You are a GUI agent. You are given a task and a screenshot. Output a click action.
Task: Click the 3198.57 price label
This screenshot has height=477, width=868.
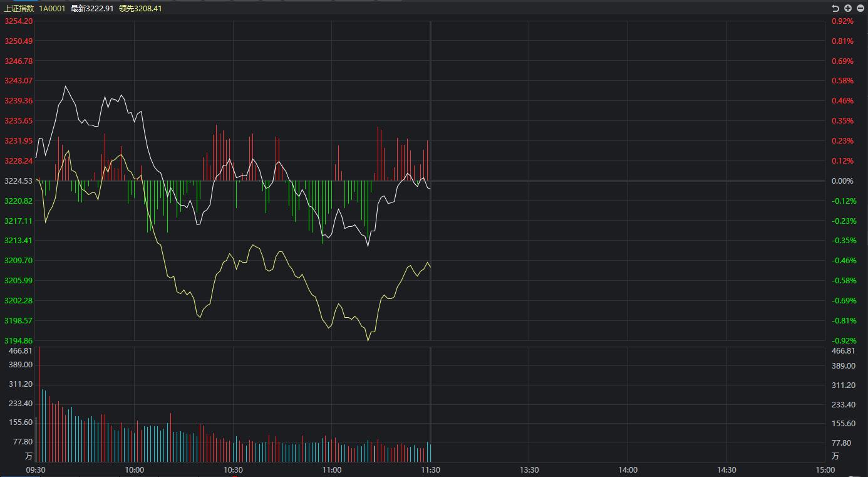tap(18, 321)
